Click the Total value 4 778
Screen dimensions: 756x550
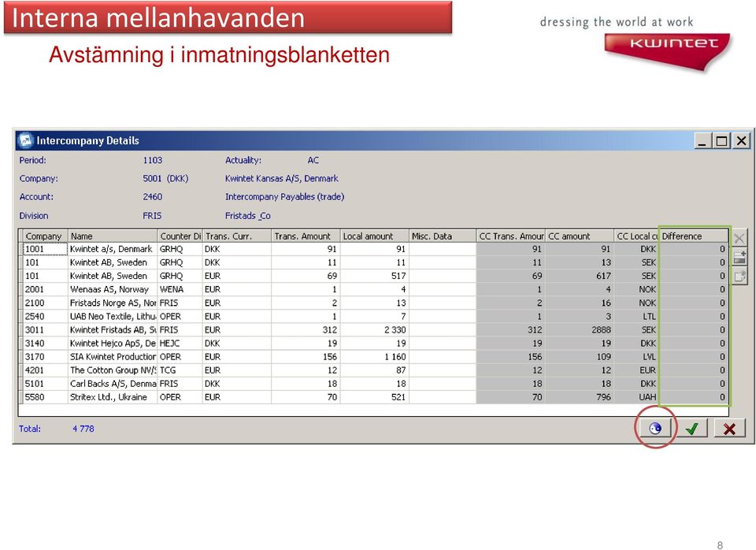tap(83, 429)
